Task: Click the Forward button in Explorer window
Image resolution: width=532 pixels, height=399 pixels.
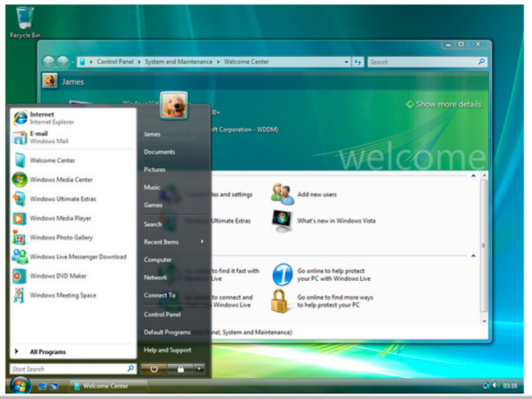Action: (x=63, y=62)
